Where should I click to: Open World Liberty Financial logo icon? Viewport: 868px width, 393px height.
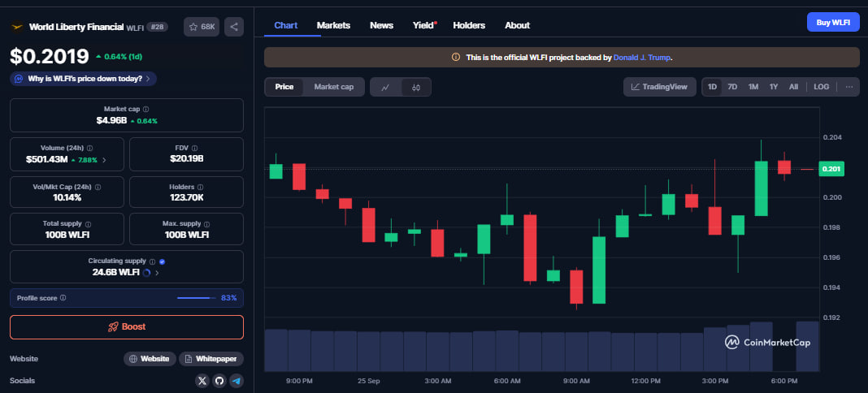(x=17, y=27)
